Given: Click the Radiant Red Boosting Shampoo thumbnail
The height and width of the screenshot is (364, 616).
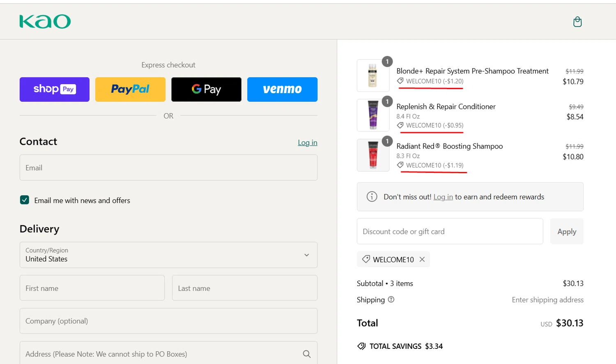Looking at the screenshot, I should pyautogui.click(x=373, y=155).
